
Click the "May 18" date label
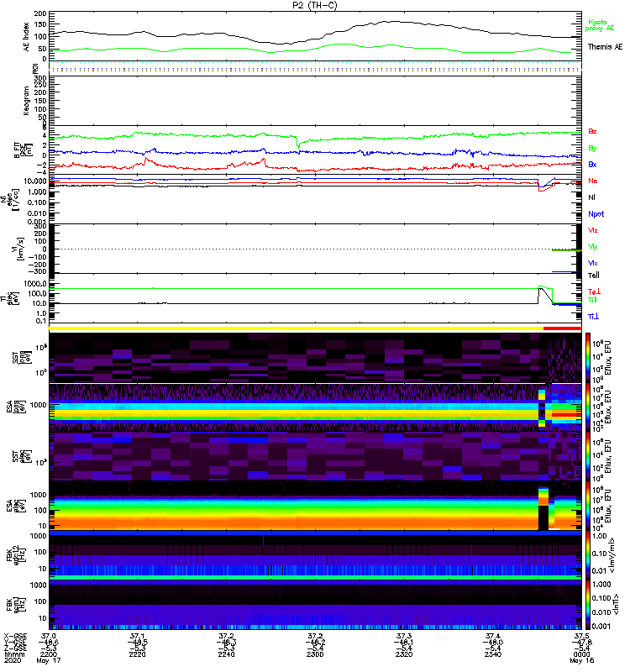coord(581,660)
